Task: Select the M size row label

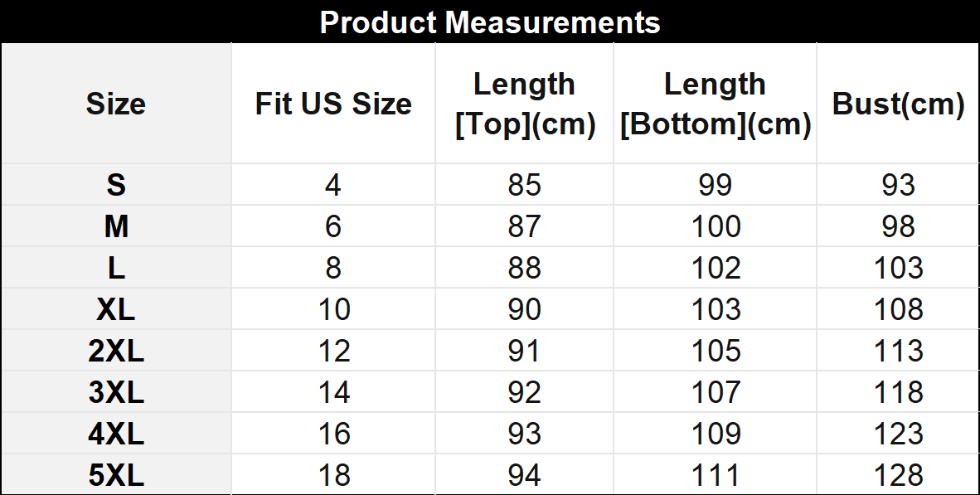Action: click(115, 226)
